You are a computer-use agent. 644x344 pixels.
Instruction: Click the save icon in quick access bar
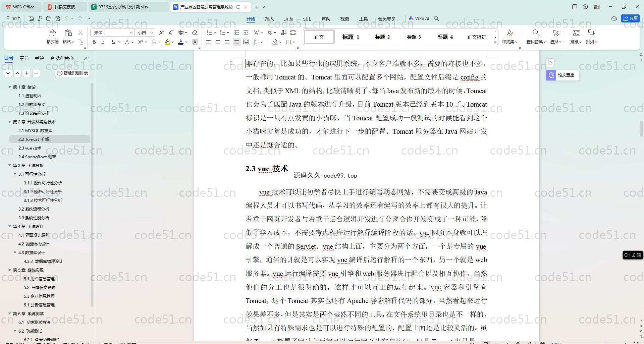31,19
